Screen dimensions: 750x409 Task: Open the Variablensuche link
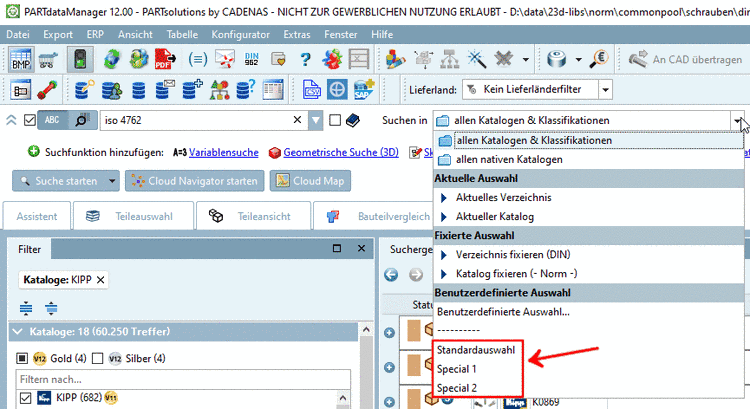point(223,153)
